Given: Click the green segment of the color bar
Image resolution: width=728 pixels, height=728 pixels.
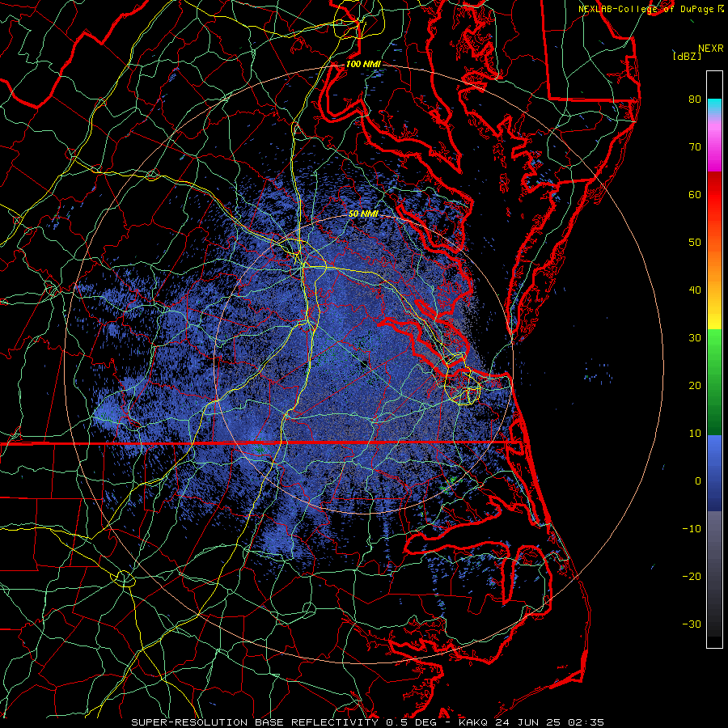Looking at the screenshot, I should pyautogui.click(x=714, y=382).
